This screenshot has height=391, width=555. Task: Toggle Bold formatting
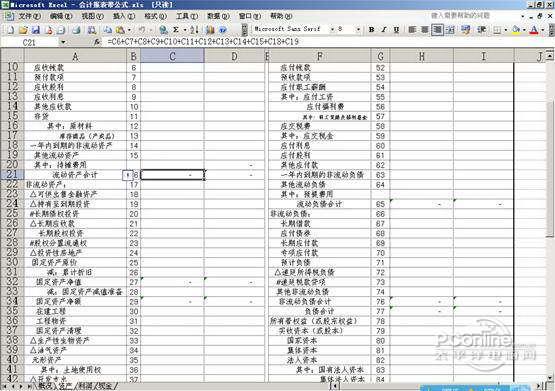tap(371, 30)
